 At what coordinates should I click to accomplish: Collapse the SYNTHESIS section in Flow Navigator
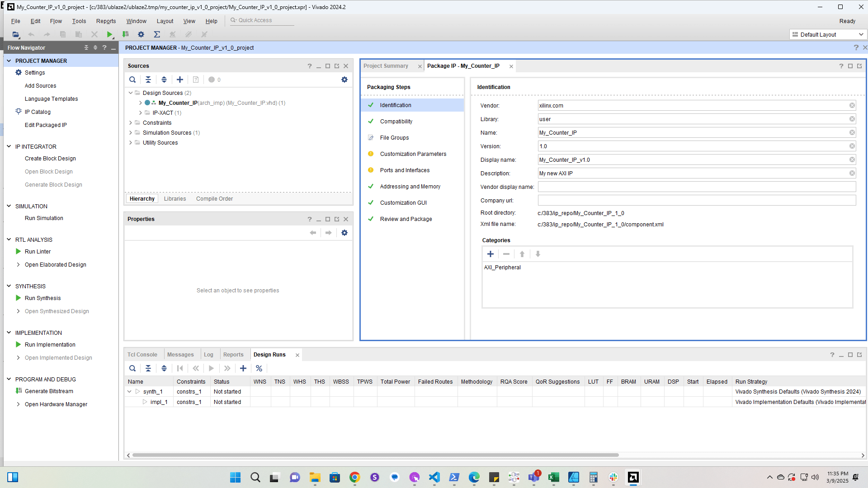click(x=9, y=286)
